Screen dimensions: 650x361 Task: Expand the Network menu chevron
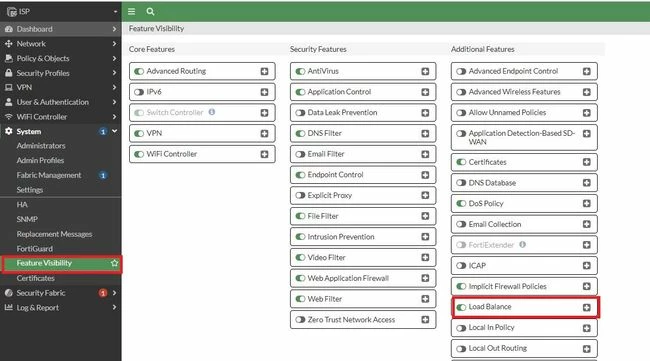114,44
